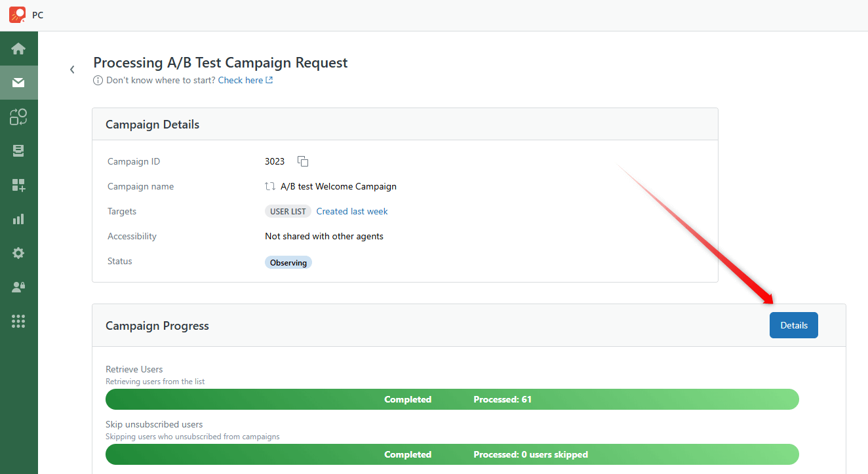868x474 pixels.
Task: Click 'Skipping users who unsubscribed from campaigns' text
Action: pos(193,436)
